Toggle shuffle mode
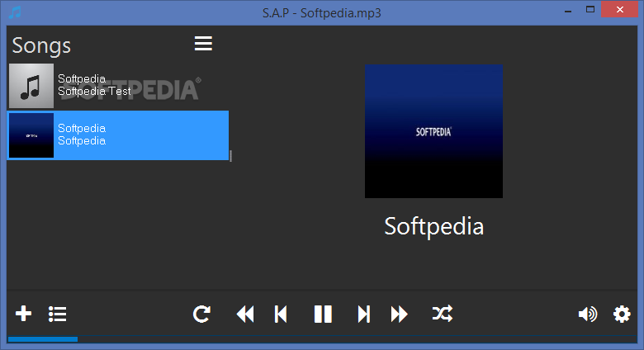 443,314
